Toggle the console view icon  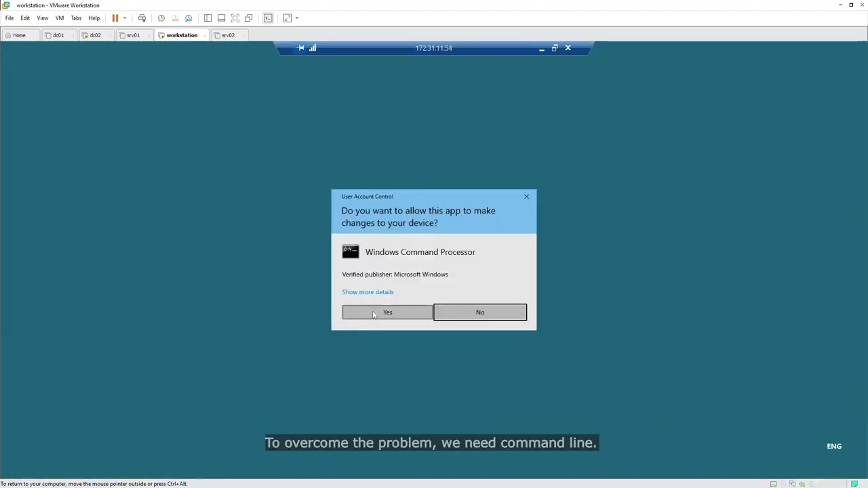coord(268,18)
